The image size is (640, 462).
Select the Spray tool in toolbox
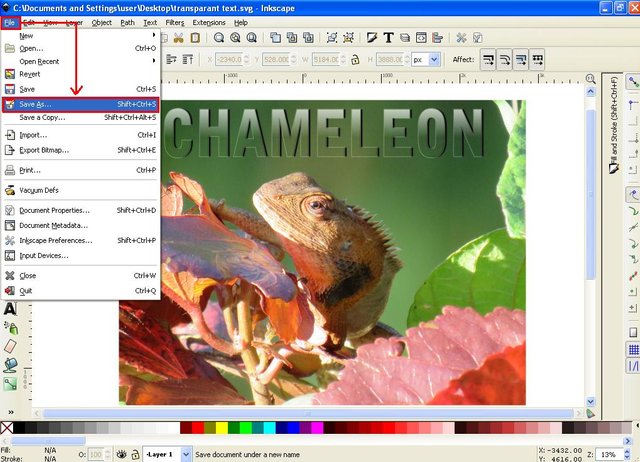click(10, 327)
